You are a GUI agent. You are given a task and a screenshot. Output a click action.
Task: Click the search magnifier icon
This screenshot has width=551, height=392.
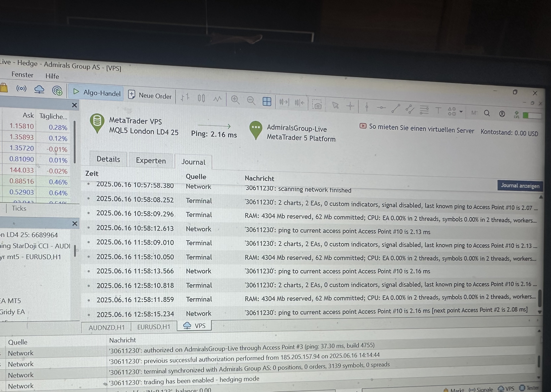coord(487,113)
